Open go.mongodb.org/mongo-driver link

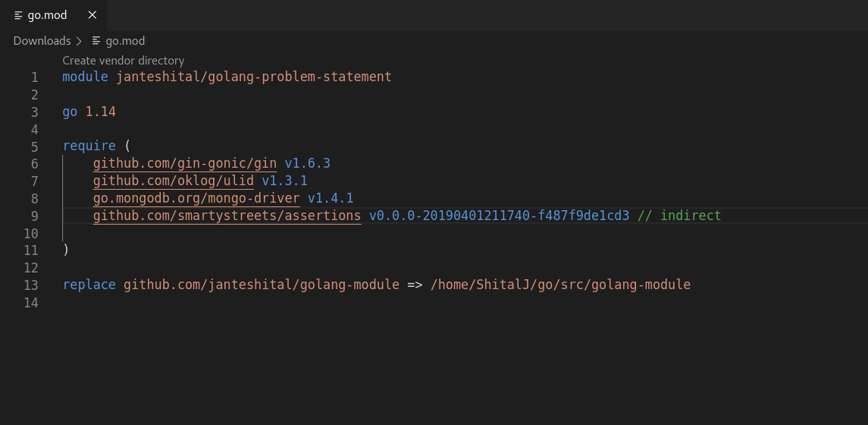pyautogui.click(x=196, y=198)
